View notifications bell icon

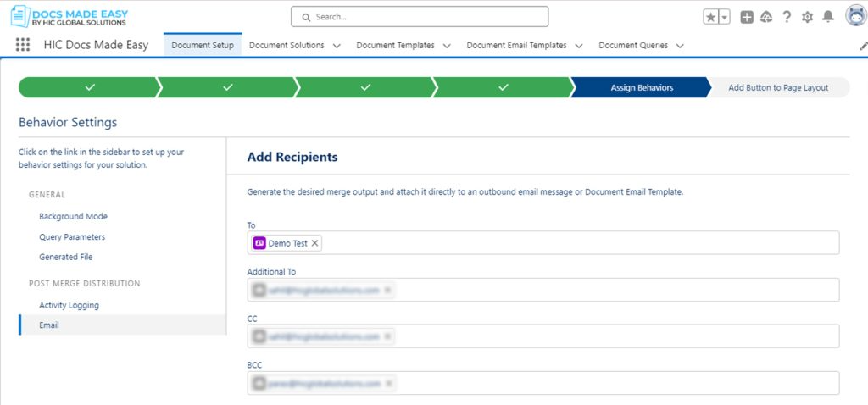pyautogui.click(x=827, y=17)
